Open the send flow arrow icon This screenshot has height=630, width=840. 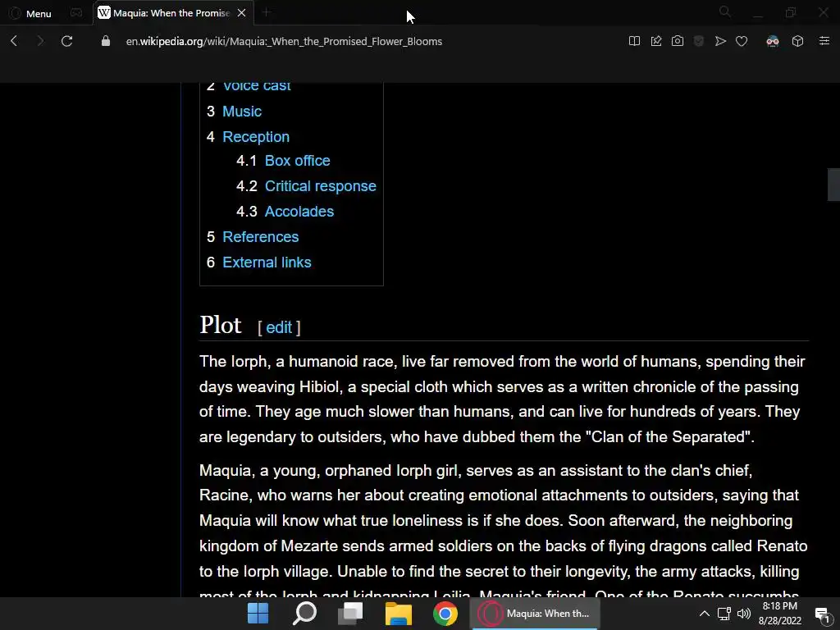click(720, 41)
